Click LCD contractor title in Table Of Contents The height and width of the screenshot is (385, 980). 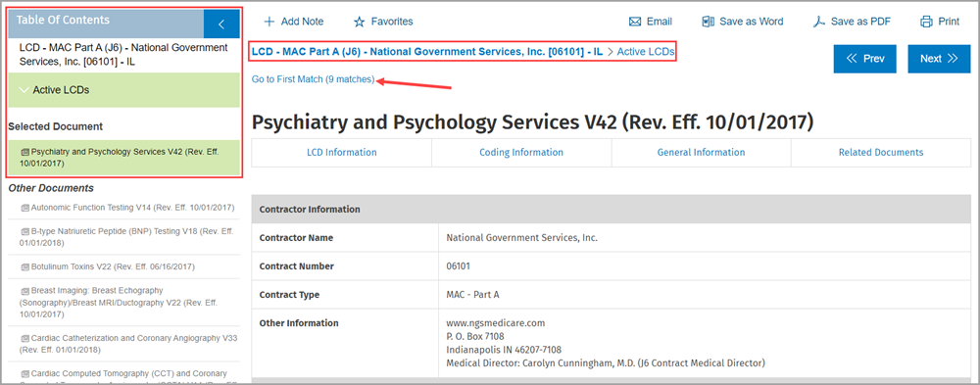click(123, 55)
